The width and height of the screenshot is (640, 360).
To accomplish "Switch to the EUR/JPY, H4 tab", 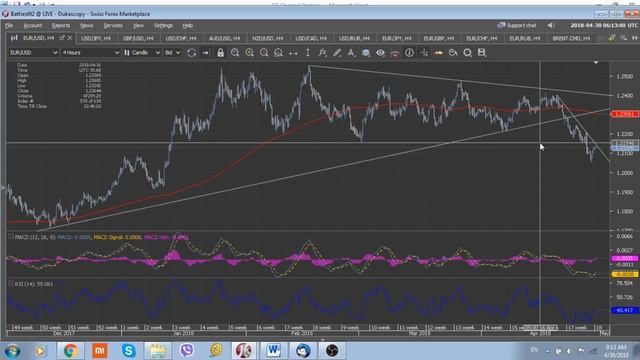I will (397, 38).
